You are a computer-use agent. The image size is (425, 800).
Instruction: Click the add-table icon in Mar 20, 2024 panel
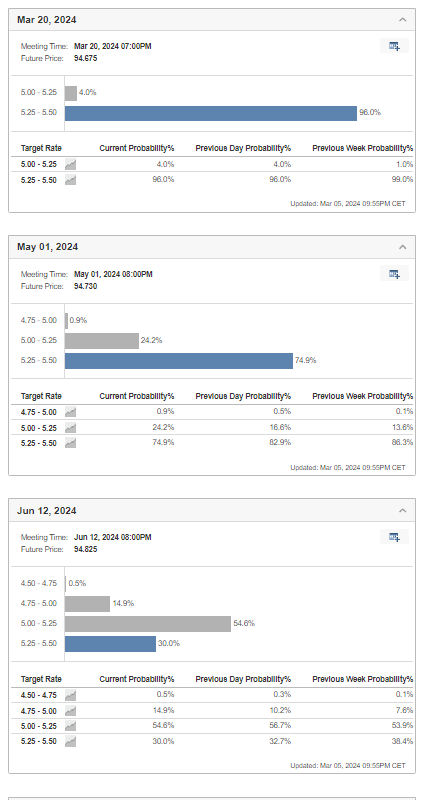point(394,46)
